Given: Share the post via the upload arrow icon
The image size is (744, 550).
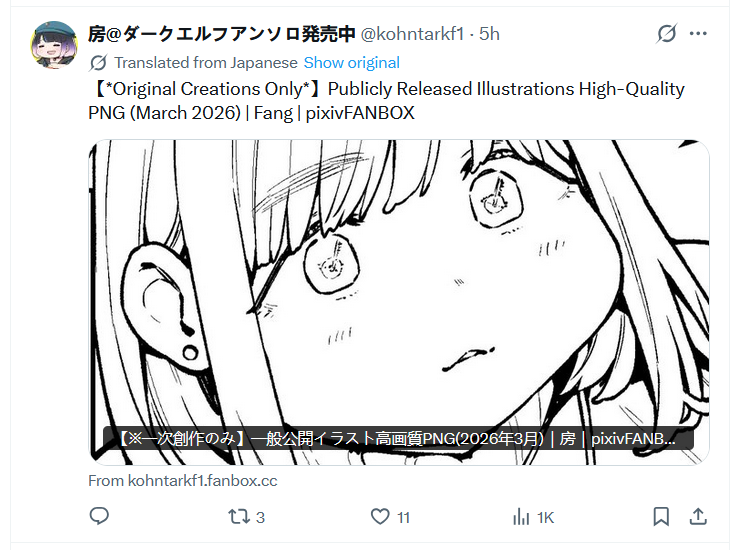Looking at the screenshot, I should tap(698, 516).
